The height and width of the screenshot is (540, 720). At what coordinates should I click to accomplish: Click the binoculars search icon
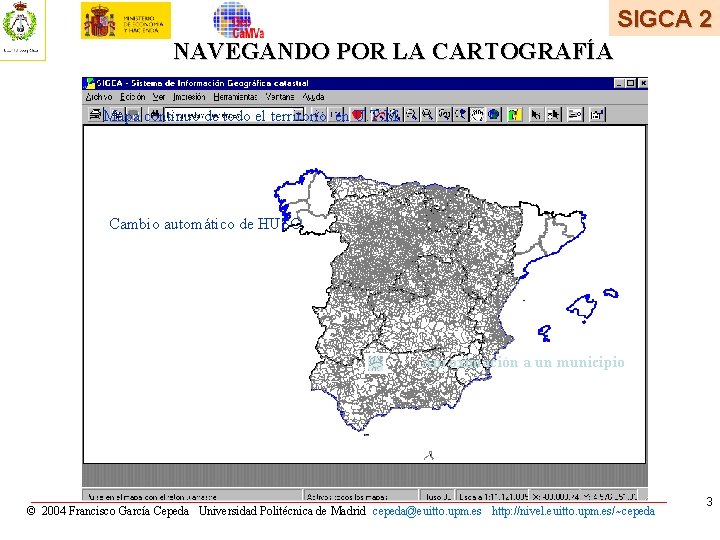click(156, 114)
